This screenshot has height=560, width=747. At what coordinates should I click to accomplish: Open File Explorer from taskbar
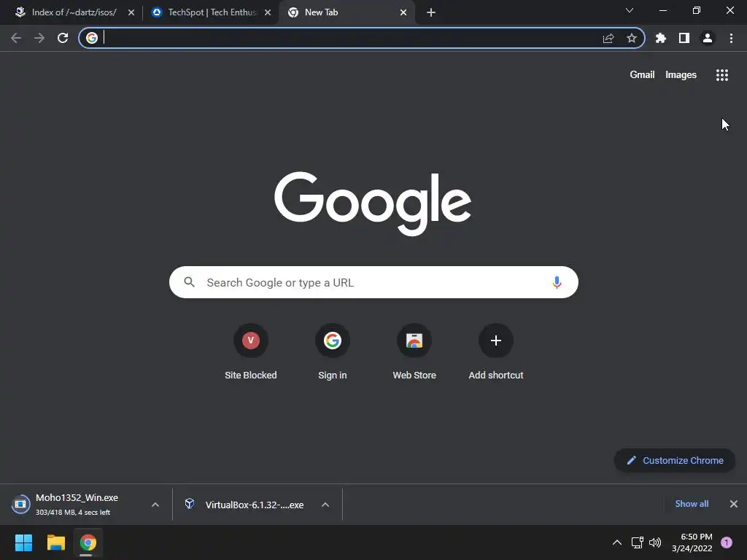55,542
